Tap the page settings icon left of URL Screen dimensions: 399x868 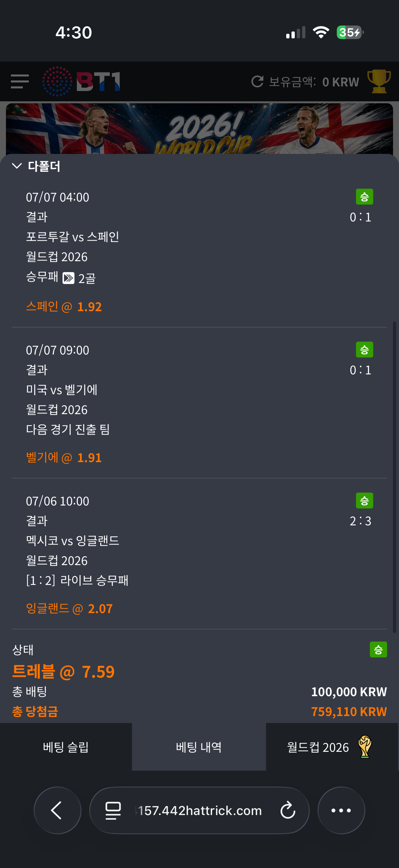coord(113,810)
